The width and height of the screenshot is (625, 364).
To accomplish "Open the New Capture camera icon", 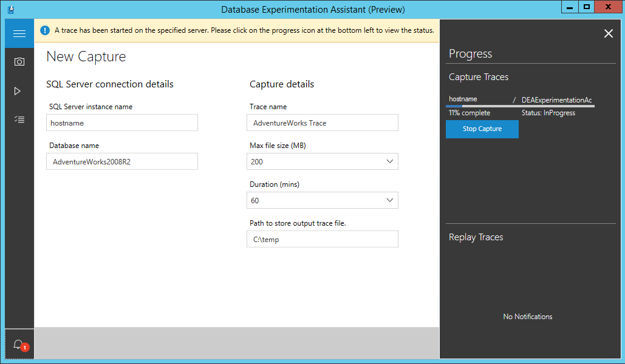I will coord(19,62).
